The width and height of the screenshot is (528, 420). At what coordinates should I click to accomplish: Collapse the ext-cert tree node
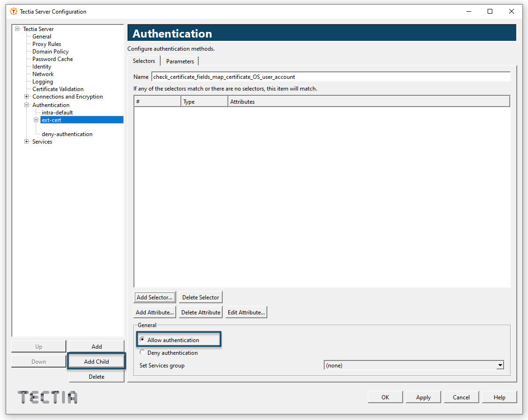(36, 120)
